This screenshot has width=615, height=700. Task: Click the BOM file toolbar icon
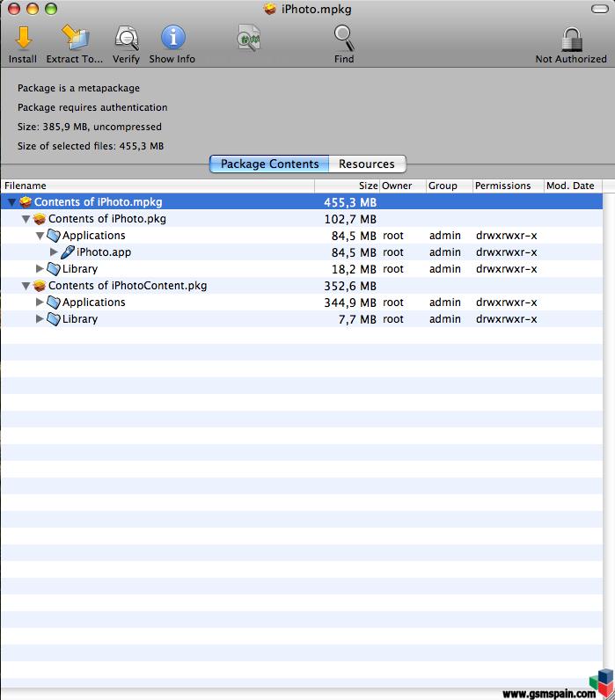[248, 39]
